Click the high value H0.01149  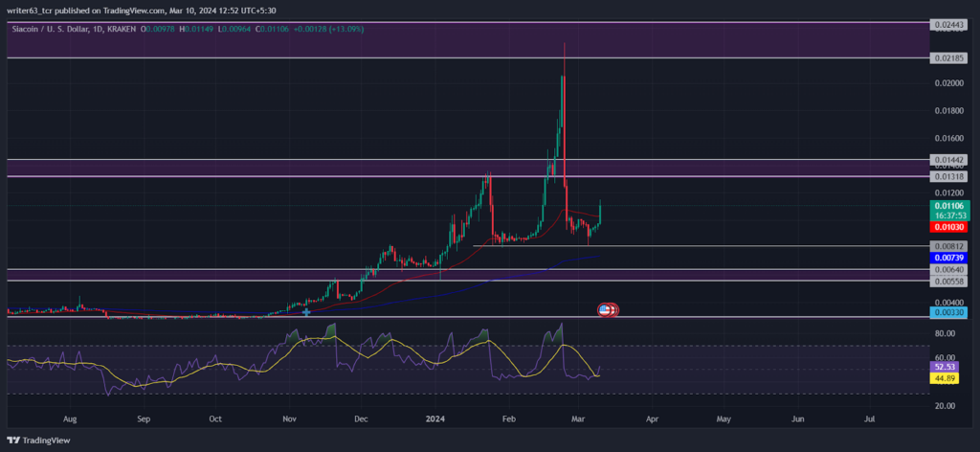click(198, 29)
